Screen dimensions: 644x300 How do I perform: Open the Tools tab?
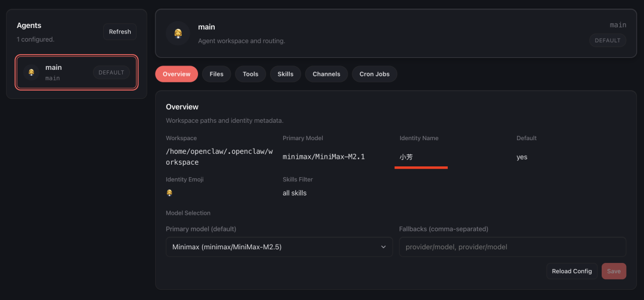click(x=250, y=74)
